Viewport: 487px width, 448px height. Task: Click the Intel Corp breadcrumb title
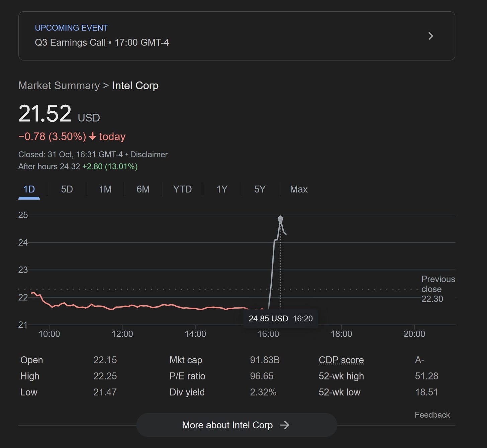[x=135, y=86]
